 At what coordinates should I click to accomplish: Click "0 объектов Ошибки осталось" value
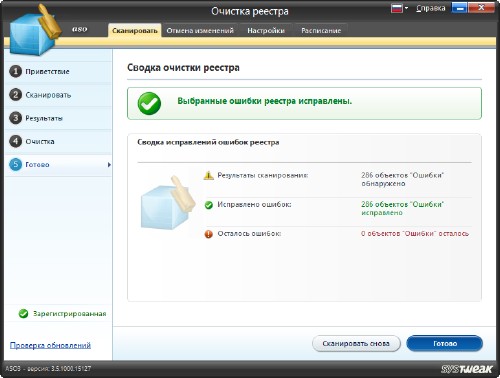tap(415, 234)
